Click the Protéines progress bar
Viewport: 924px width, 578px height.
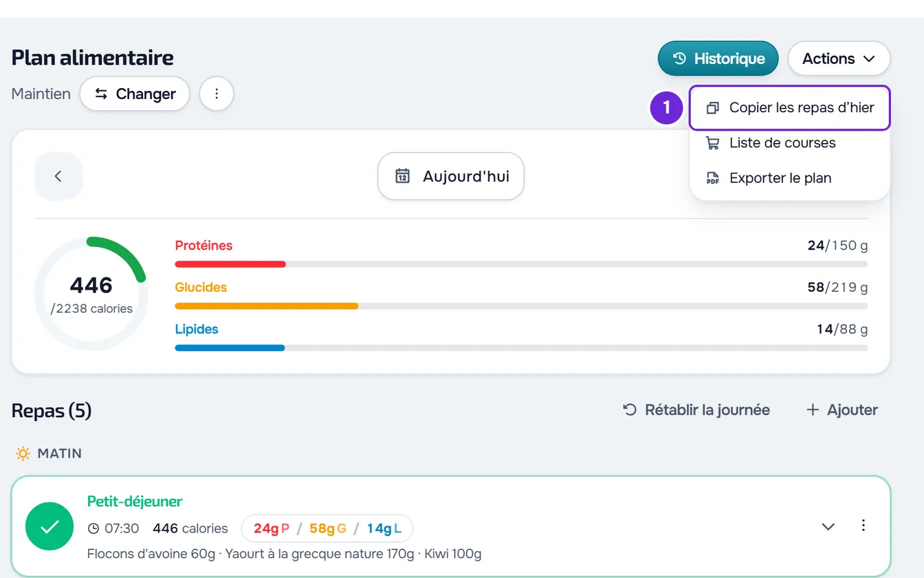tap(521, 264)
